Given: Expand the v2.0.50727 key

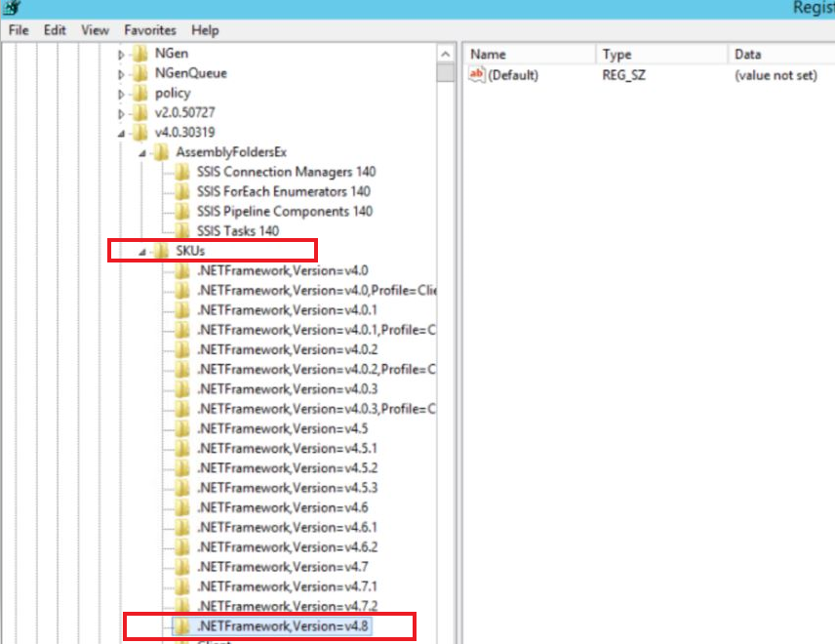Looking at the screenshot, I should point(122,113).
